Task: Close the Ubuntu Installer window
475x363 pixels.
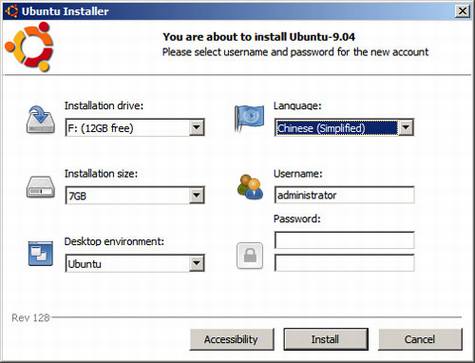Action: point(463,11)
